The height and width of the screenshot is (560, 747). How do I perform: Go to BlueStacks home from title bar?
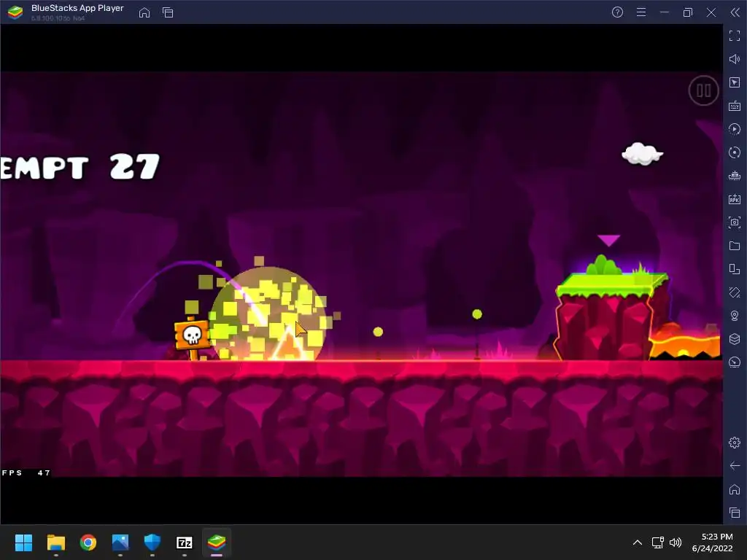coord(144,12)
